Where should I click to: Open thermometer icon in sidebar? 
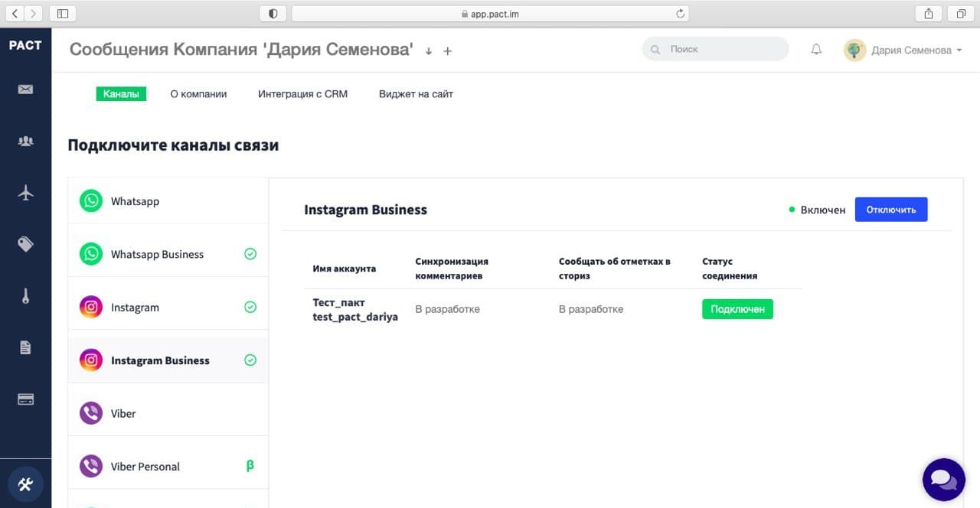click(x=25, y=295)
